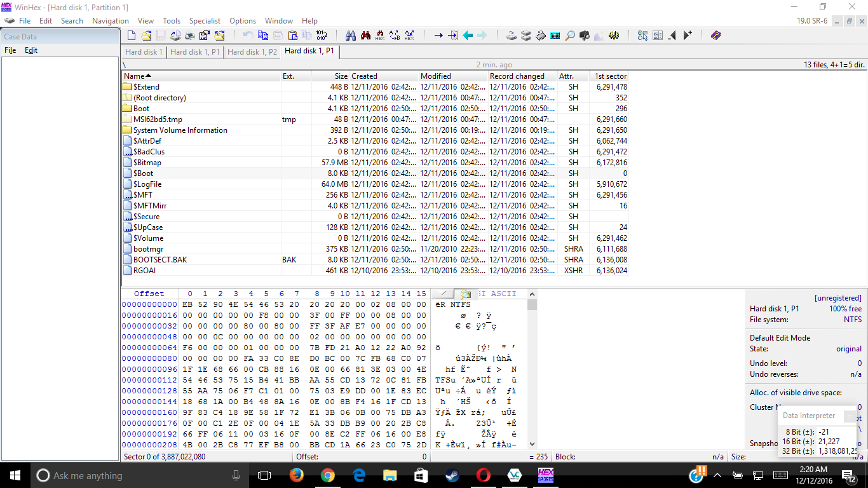Click the Copy Block toolbar icon

click(x=263, y=36)
